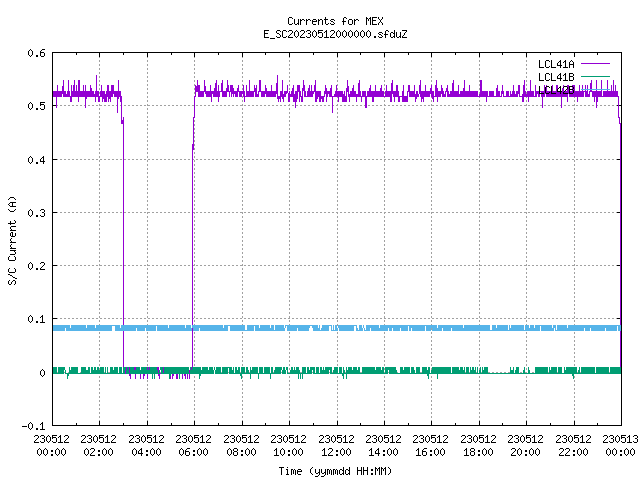Click the 0.1 y-axis tick label

(36, 319)
